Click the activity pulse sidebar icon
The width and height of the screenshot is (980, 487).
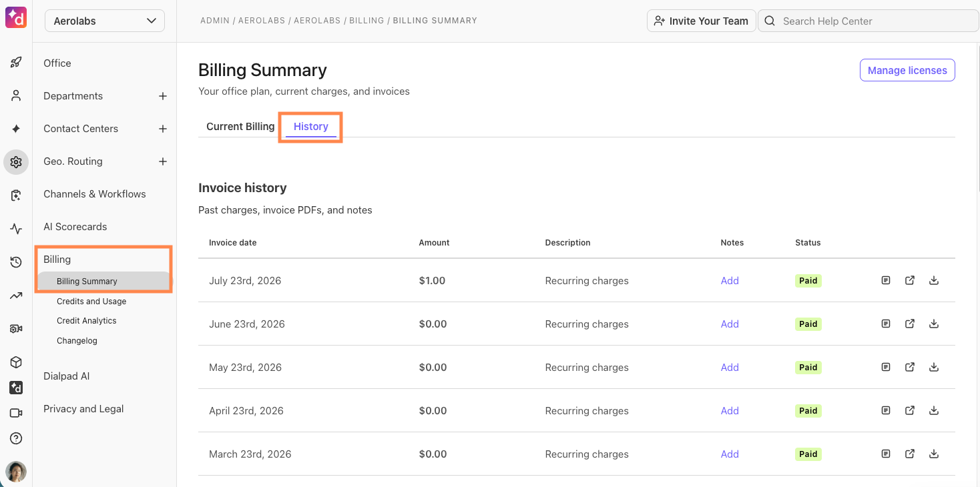pos(16,229)
